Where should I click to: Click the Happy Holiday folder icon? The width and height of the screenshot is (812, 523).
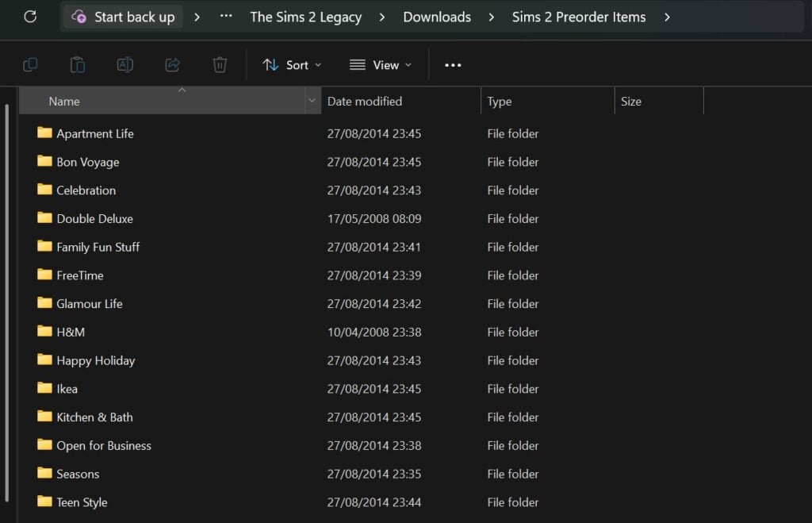point(44,360)
